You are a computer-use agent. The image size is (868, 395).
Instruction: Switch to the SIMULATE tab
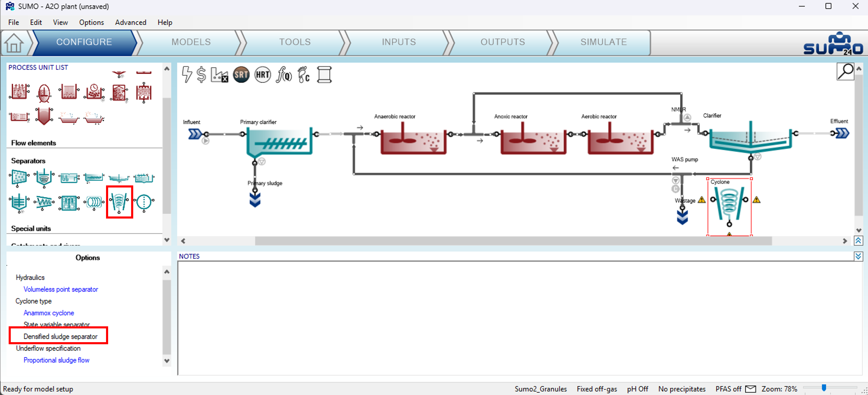[x=603, y=42]
